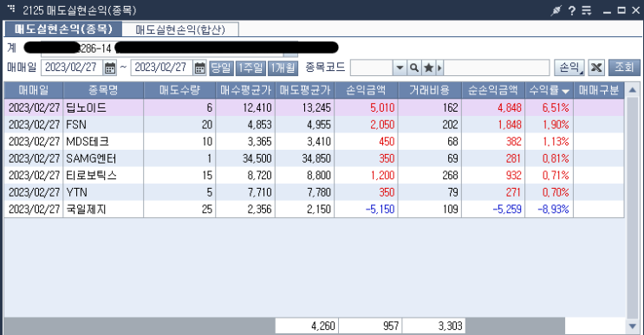Click the Excel export icon
This screenshot has height=335, width=644.
[x=596, y=68]
